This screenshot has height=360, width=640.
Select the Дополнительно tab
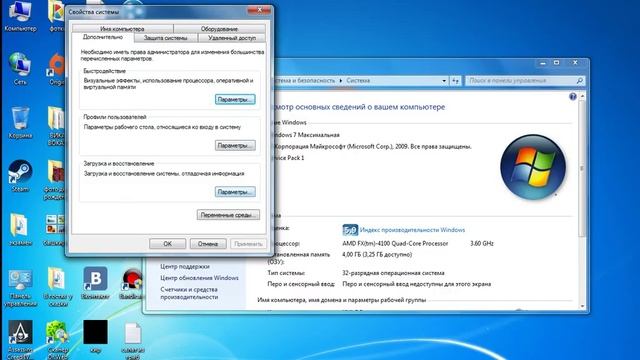click(x=103, y=37)
